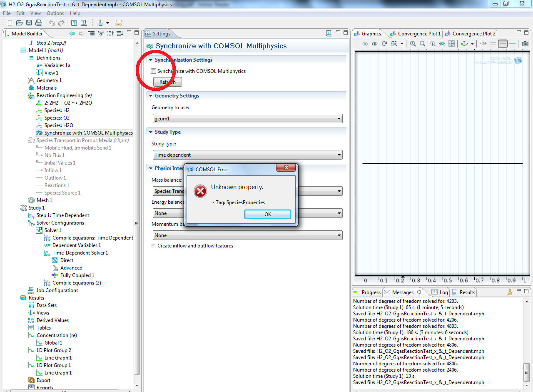
Task: Toggle Synchronize with COMSOL Multiphysics checkbox
Action: 154,71
